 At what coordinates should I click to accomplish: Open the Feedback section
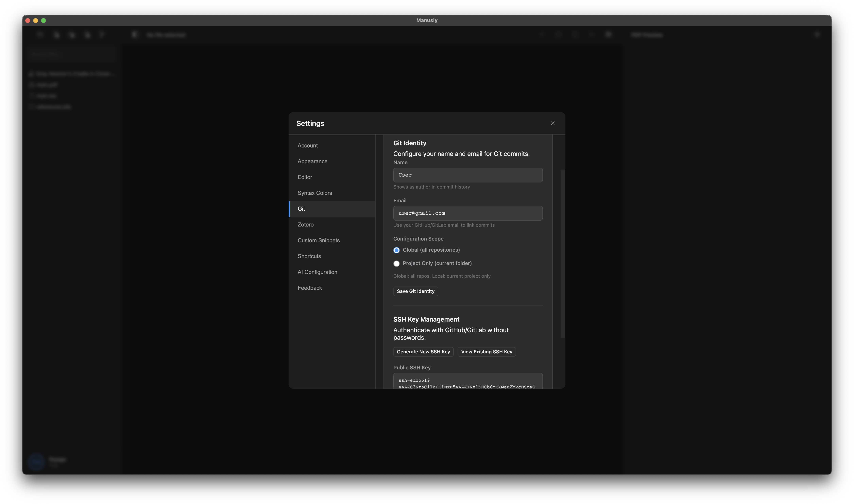point(309,288)
